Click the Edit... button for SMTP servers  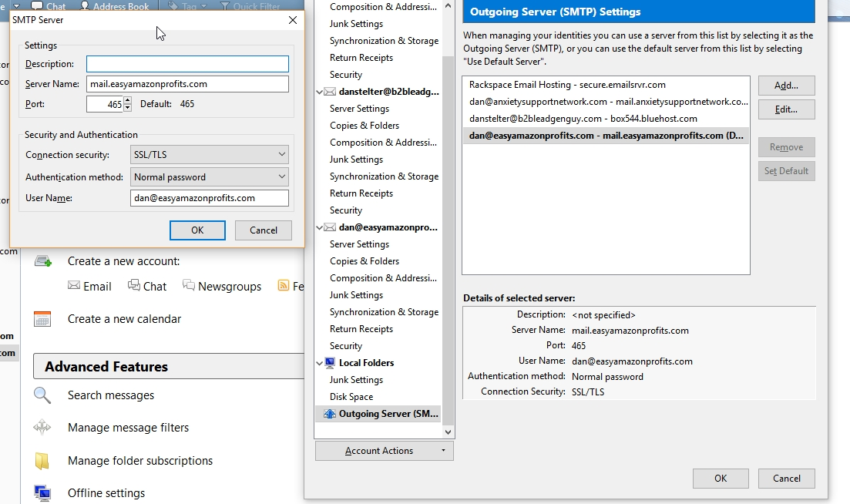pyautogui.click(x=786, y=109)
